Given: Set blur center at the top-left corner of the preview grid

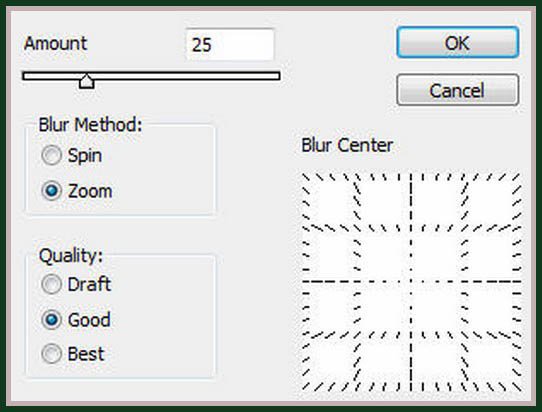Looking at the screenshot, I should [x=304, y=176].
